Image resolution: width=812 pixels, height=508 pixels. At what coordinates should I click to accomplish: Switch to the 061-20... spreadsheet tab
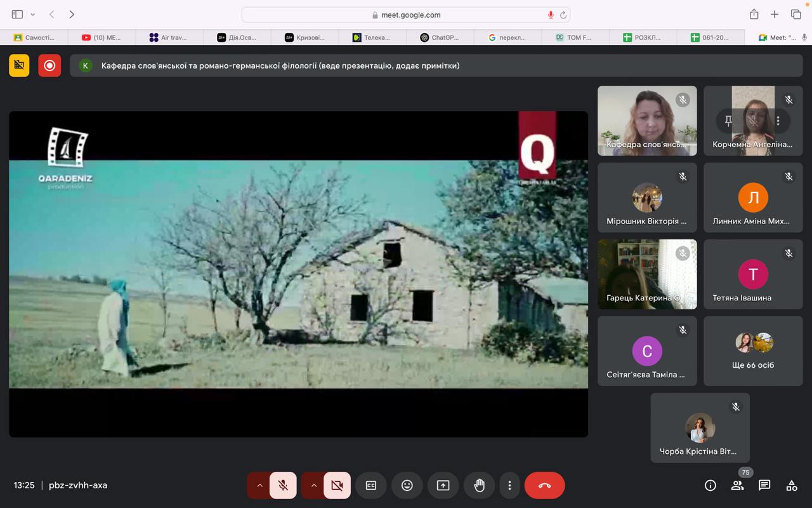point(710,37)
